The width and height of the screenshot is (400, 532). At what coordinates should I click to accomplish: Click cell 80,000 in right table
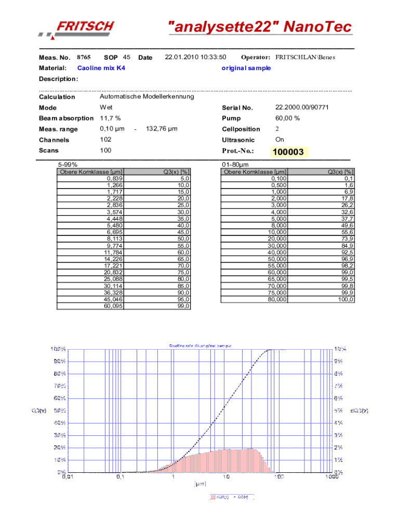coord(254,299)
